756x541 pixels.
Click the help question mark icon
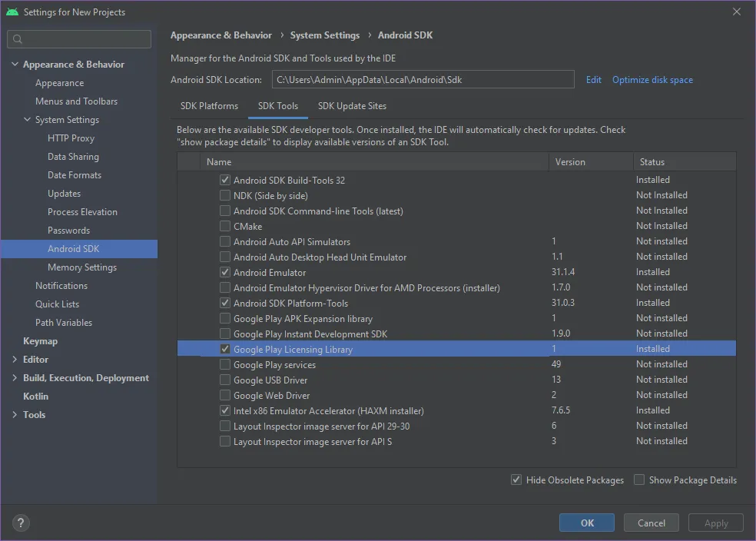point(21,523)
